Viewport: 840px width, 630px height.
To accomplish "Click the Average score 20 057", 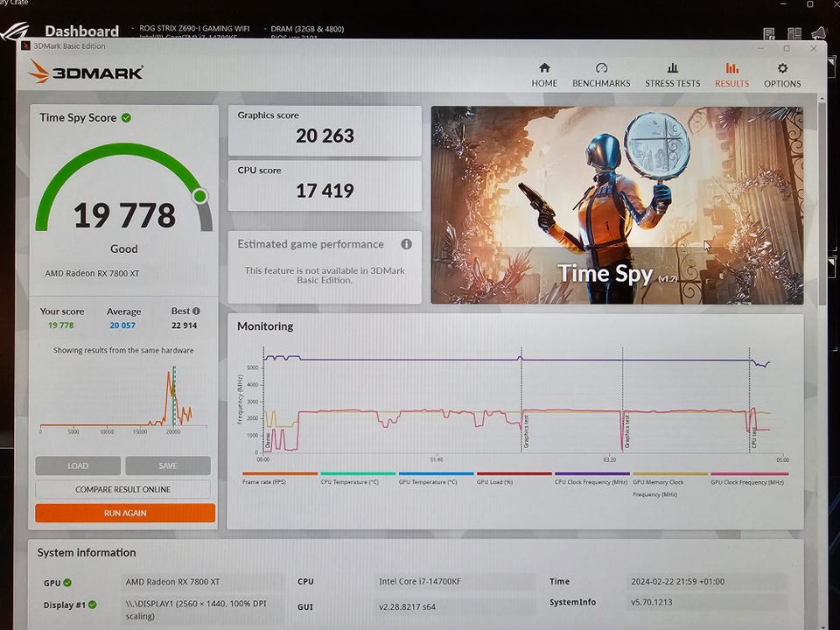I will click(x=122, y=325).
